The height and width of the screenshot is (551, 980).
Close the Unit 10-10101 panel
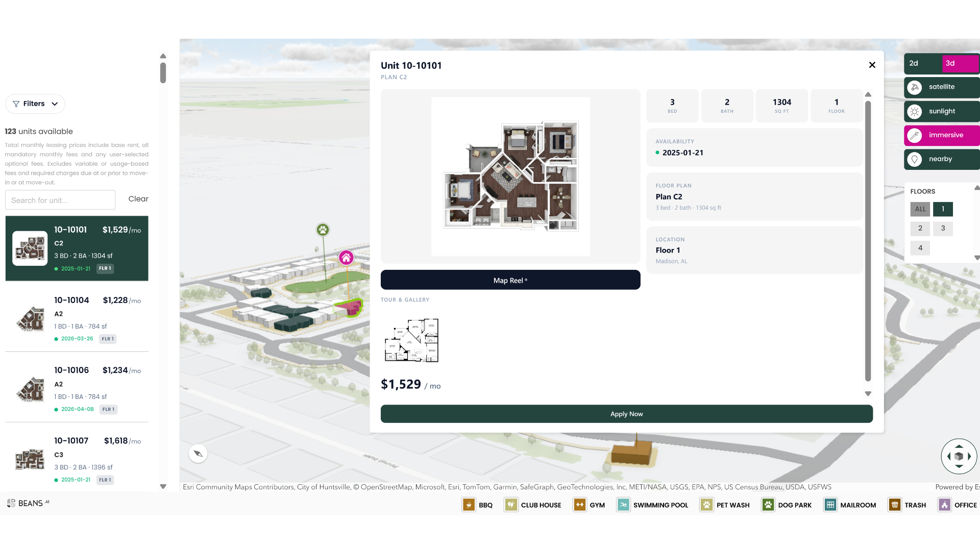pos(872,65)
